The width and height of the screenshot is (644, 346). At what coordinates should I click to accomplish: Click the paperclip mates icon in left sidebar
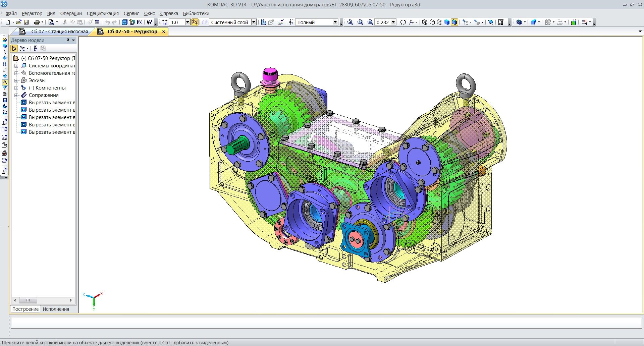5,70
